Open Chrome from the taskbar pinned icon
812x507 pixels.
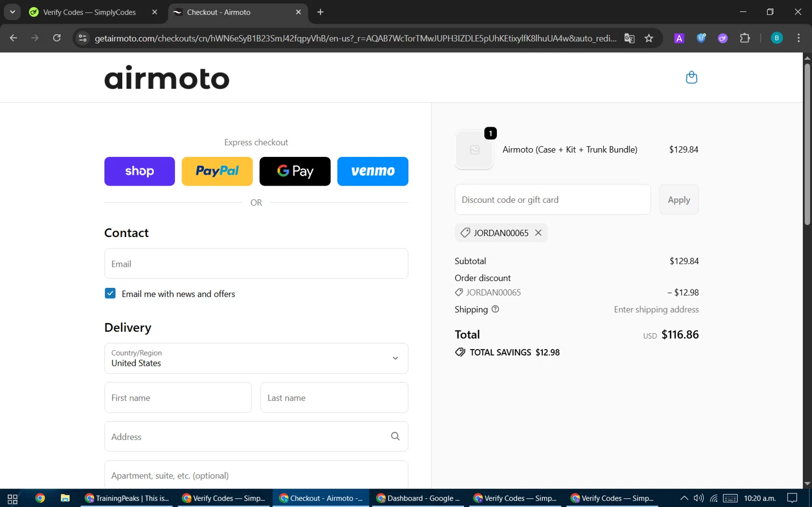pos(40,498)
